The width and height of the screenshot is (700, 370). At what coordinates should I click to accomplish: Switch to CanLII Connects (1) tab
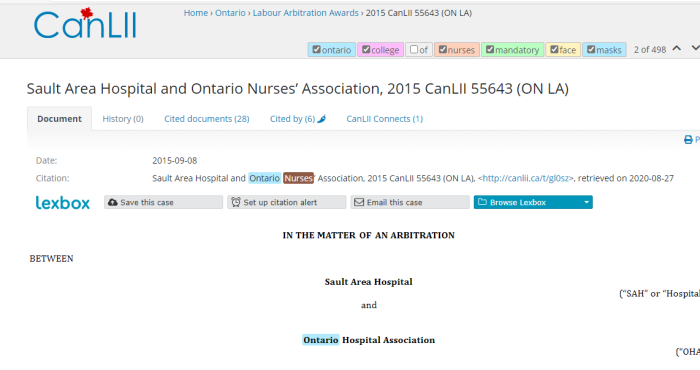[x=384, y=119]
